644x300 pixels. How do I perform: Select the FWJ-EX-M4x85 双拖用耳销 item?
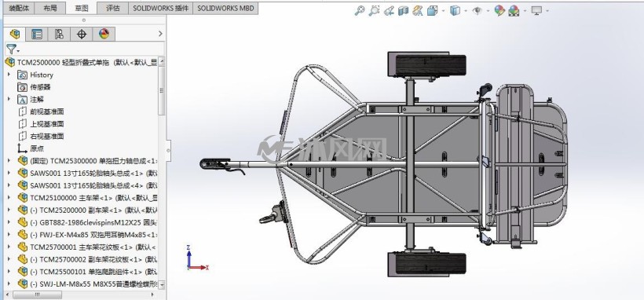pos(87,235)
